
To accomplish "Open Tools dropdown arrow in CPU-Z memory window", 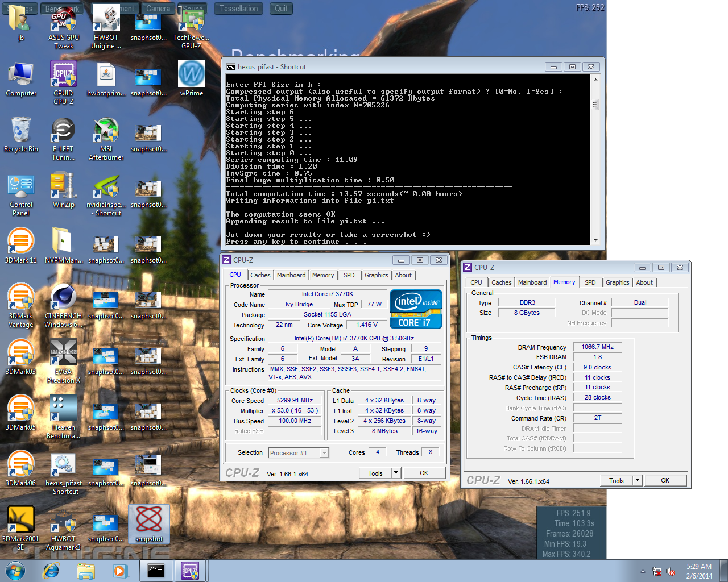I will coord(638,480).
